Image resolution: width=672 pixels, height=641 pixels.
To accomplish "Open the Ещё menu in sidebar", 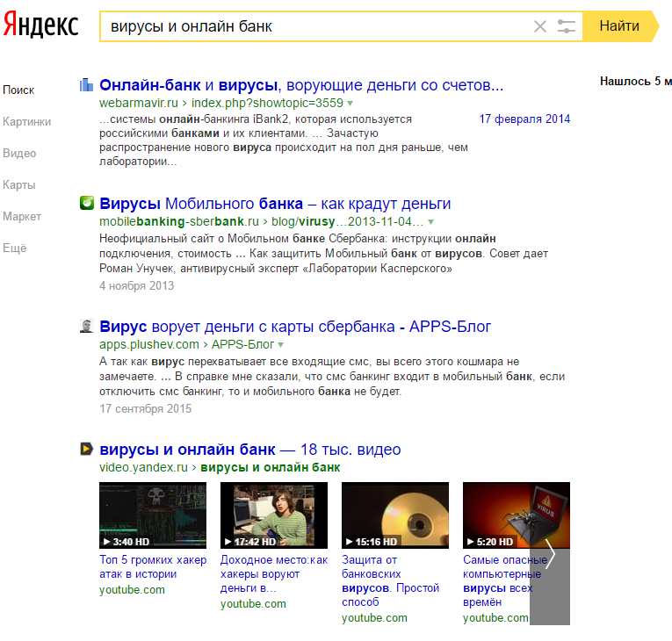I will tap(15, 248).
